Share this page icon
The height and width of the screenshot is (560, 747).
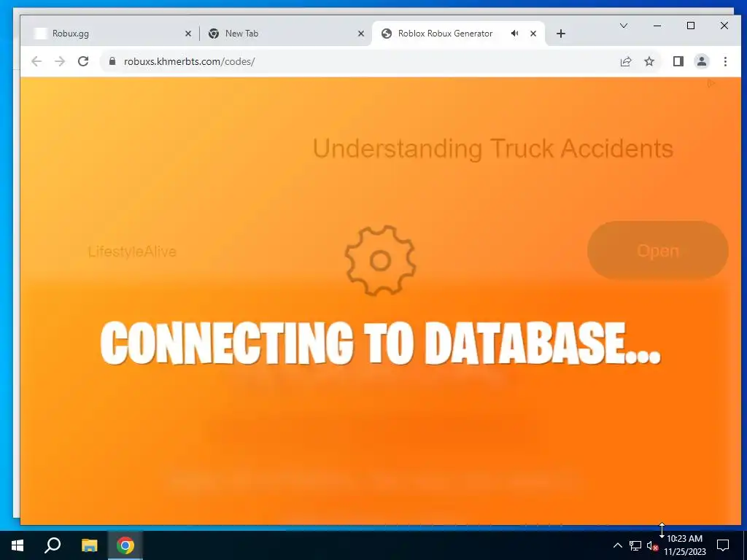coord(625,61)
